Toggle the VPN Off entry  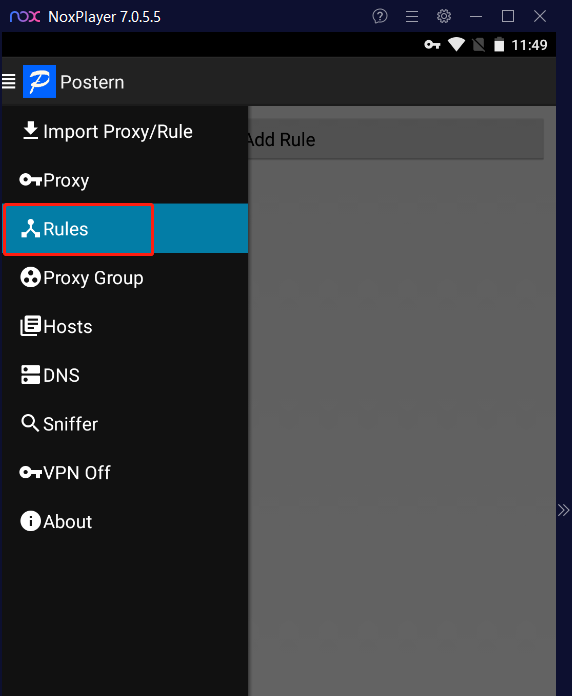(125, 472)
